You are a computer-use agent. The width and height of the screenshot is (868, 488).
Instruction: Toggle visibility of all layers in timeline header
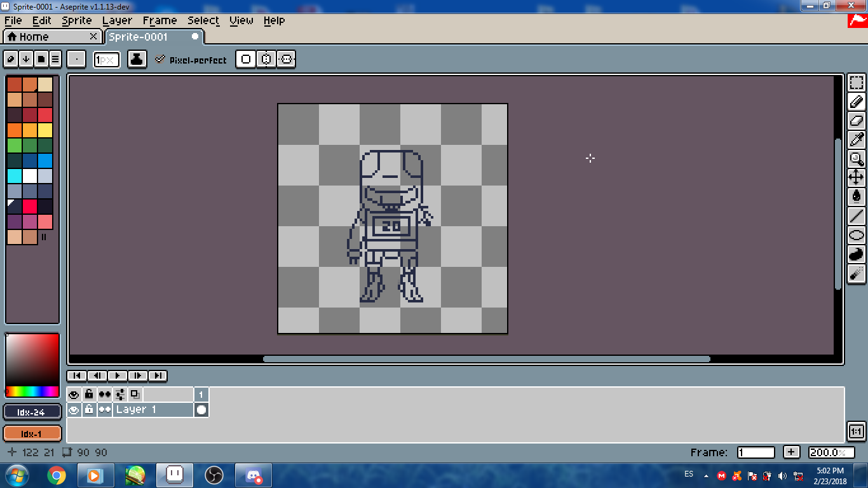74,395
